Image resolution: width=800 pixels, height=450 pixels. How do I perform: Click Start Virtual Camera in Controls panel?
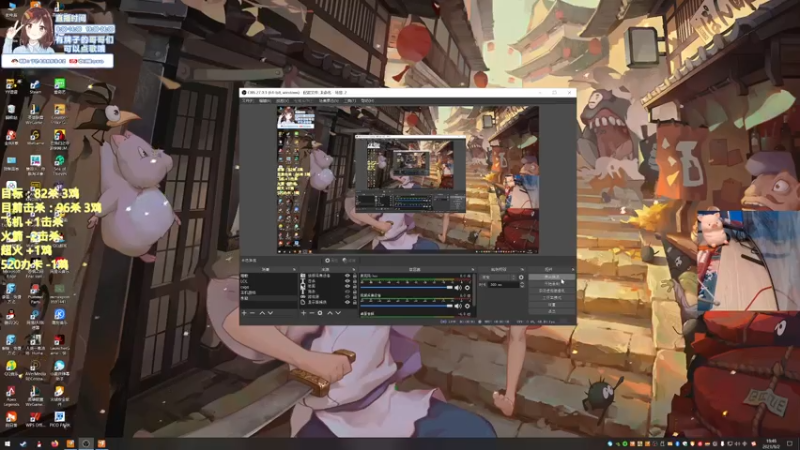552,291
